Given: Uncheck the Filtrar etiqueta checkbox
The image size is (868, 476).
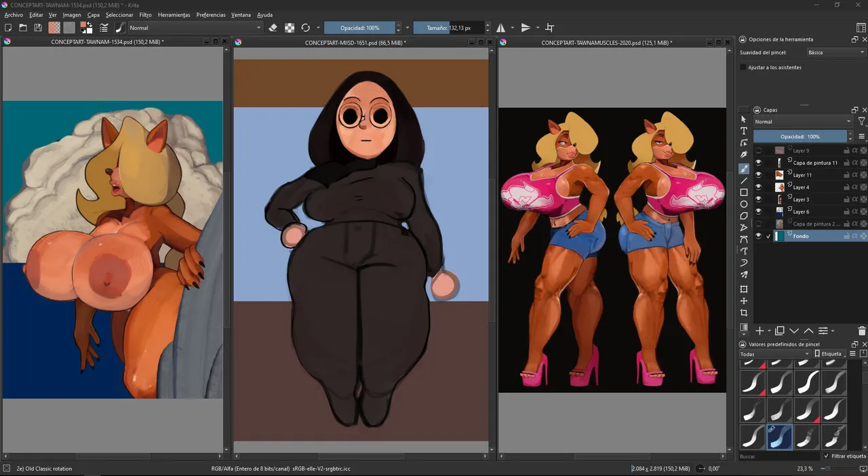Looking at the screenshot, I should 826,456.
